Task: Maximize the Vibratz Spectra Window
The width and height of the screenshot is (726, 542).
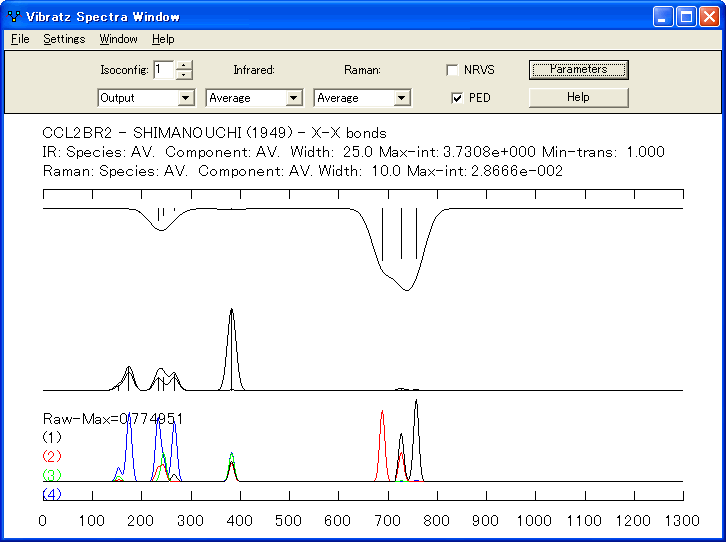Action: pyautogui.click(x=686, y=17)
